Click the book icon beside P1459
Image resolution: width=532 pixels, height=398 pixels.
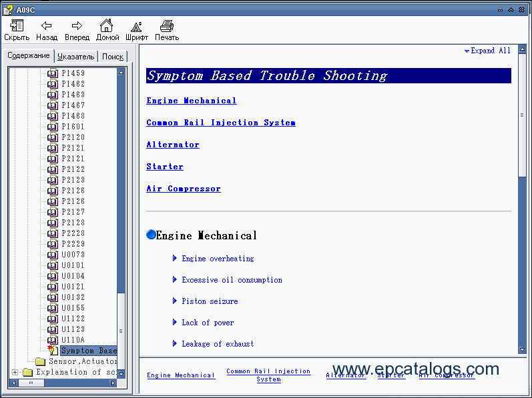pyautogui.click(x=53, y=73)
